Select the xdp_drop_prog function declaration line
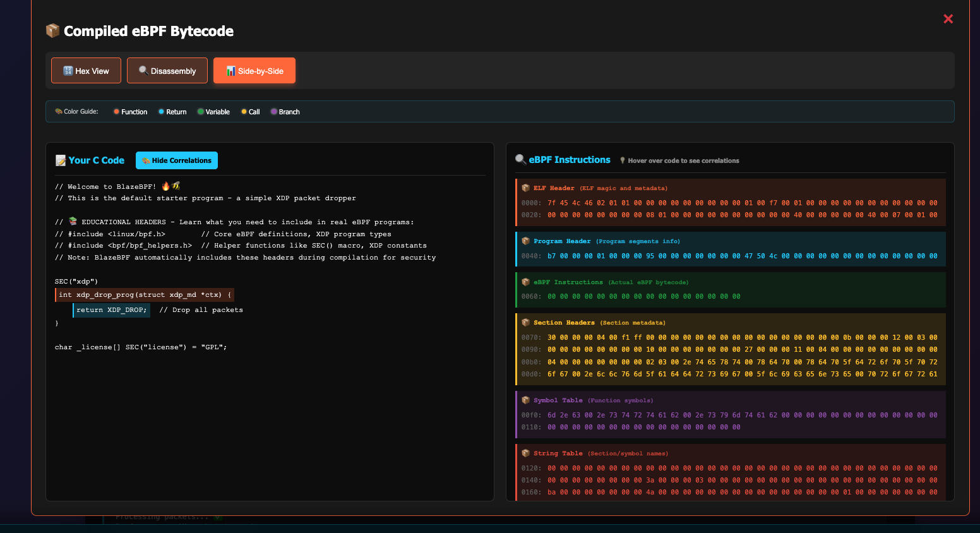The image size is (980, 533). (145, 295)
